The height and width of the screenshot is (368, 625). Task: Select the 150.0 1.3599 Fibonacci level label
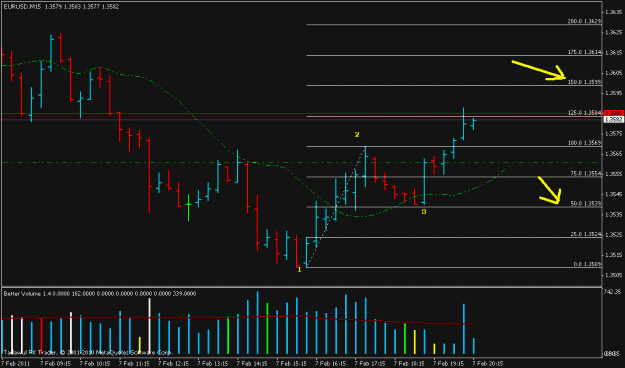[584, 82]
